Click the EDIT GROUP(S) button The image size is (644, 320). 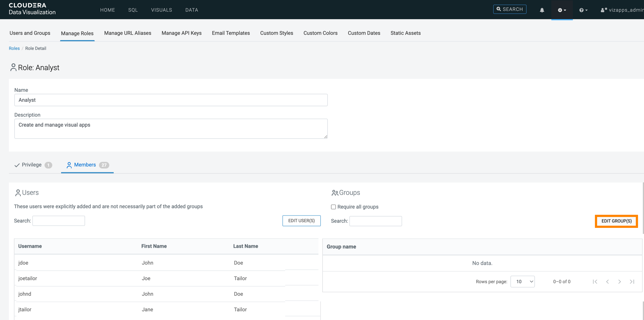[616, 221]
